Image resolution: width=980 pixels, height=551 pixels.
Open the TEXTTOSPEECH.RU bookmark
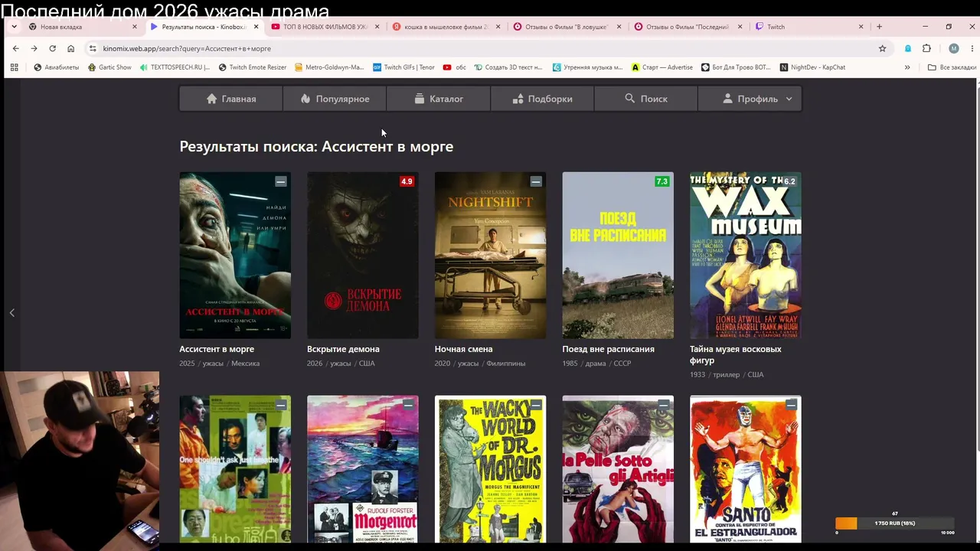[x=175, y=67]
